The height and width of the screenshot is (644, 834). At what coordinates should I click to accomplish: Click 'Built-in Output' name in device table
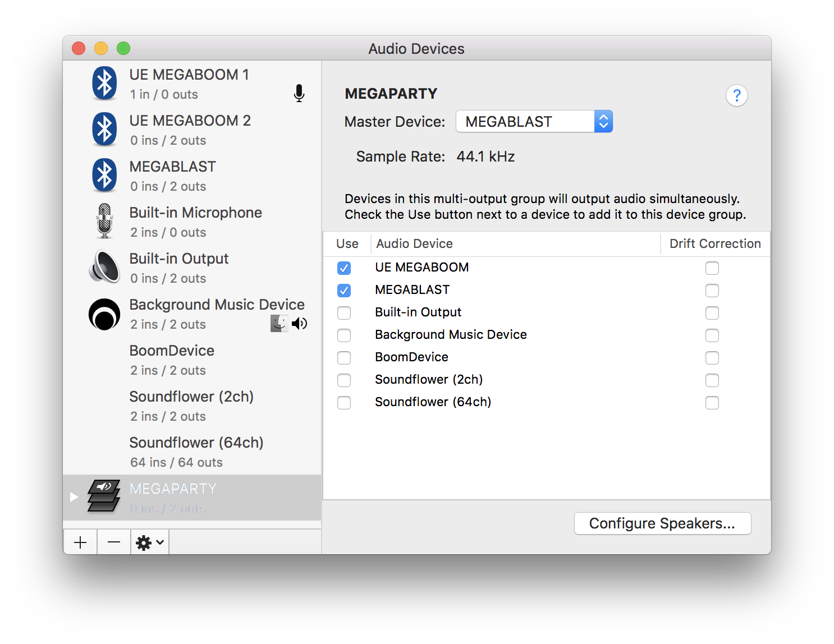point(418,312)
